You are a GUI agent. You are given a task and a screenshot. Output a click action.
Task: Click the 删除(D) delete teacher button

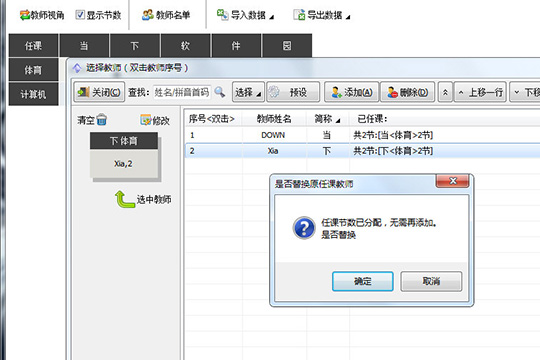coord(407,92)
